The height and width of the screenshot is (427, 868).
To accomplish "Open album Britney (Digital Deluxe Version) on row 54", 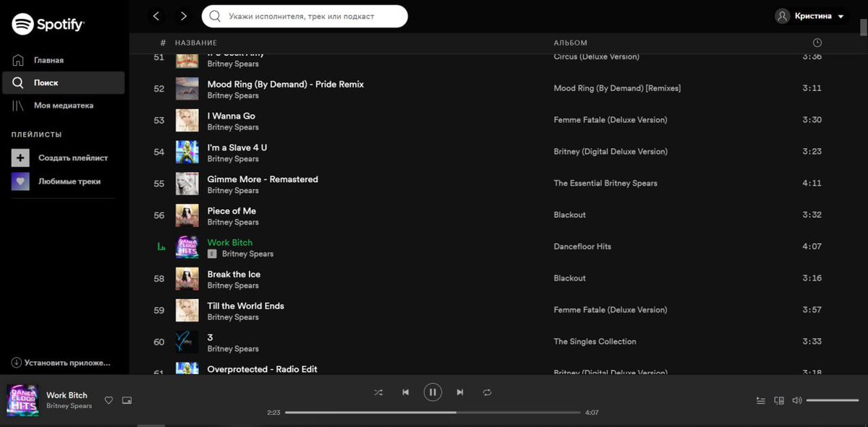I will pos(610,152).
